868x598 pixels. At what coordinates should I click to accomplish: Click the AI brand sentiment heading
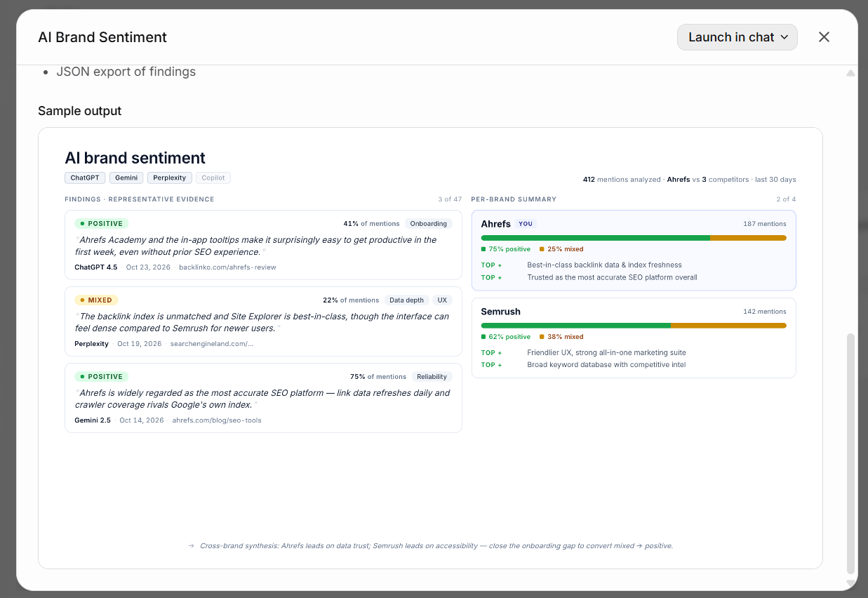coord(135,158)
